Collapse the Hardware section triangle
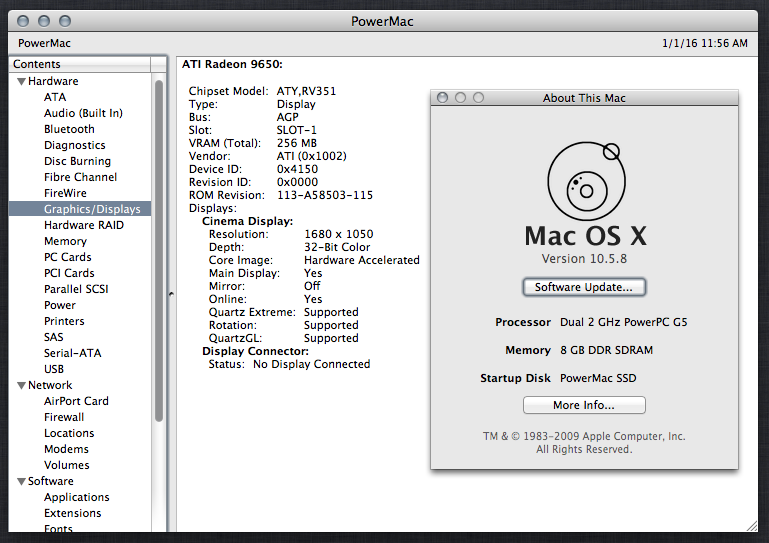The width and height of the screenshot is (769, 543). click(x=20, y=82)
